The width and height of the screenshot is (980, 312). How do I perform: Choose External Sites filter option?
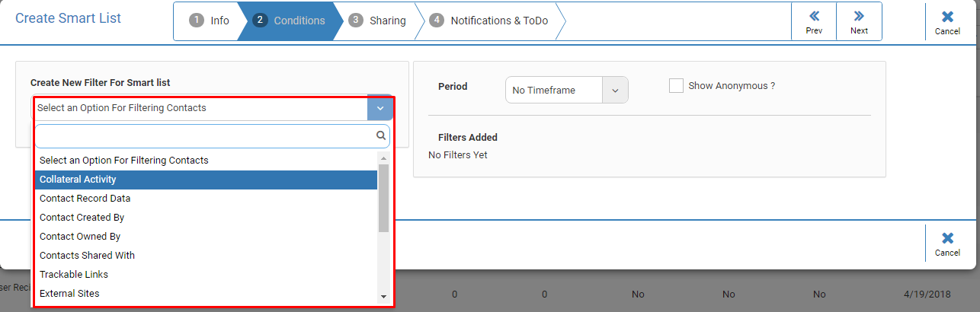click(206, 294)
